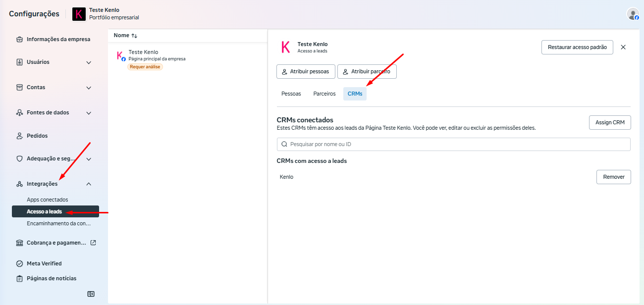Open Apps conectados in sidebar
Viewport: 644px width, 305px height.
(48, 200)
